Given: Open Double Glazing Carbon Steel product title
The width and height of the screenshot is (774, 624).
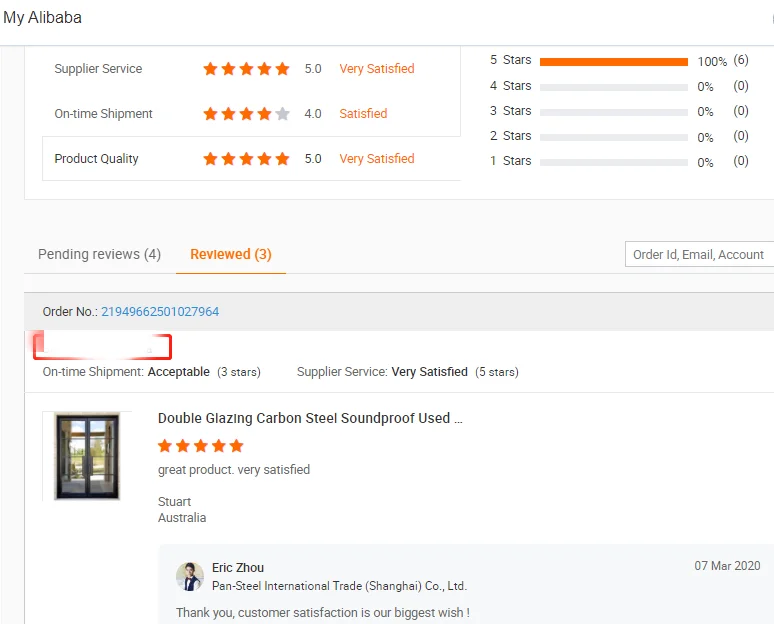Looking at the screenshot, I should [310, 418].
